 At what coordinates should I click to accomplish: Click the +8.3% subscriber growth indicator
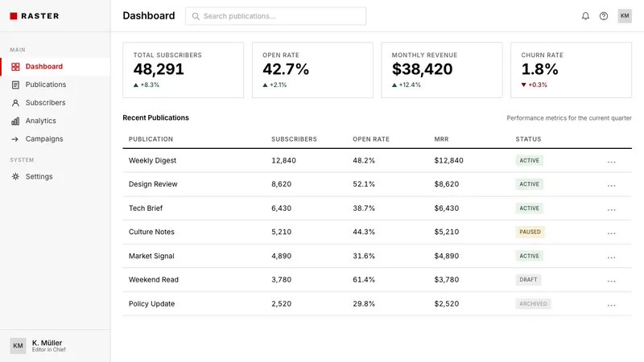[147, 85]
